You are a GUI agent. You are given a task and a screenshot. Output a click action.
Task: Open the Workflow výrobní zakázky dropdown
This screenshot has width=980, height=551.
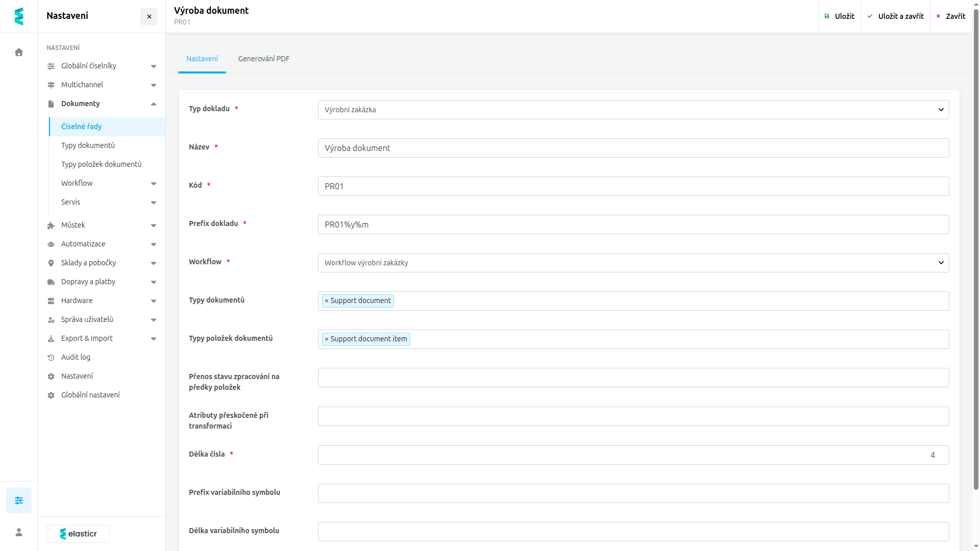[633, 263]
